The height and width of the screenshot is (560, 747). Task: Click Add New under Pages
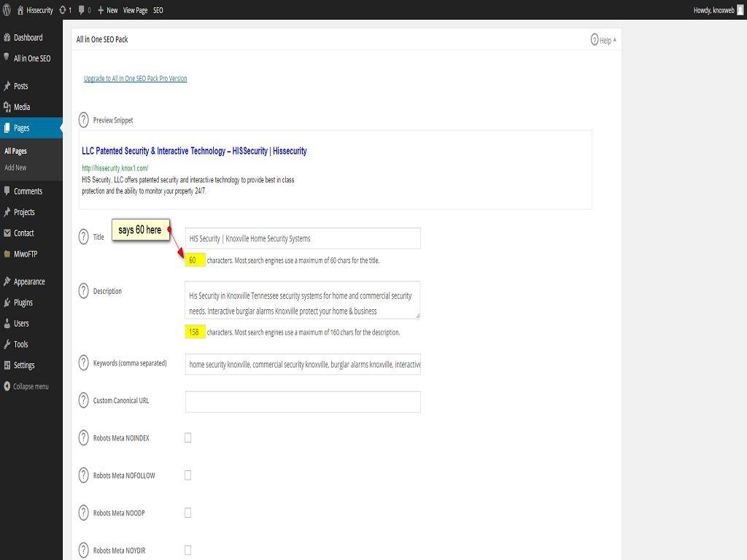coord(16,168)
